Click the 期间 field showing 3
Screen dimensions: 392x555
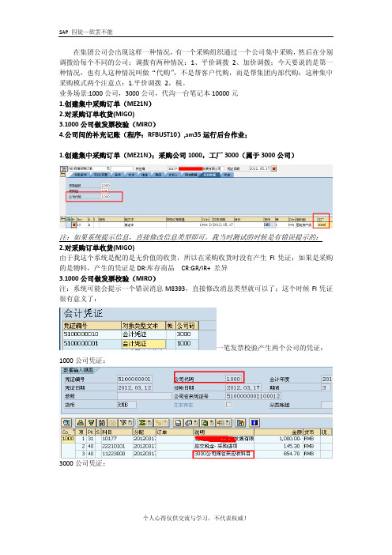pyautogui.click(x=326, y=387)
